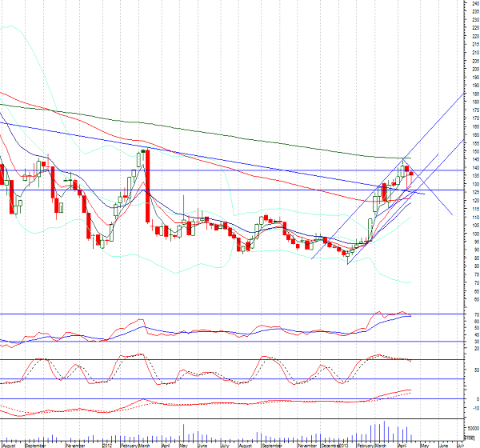Viewport: 480px width, 448px height.
Task: Click the 50 label on the RSI axis
Action: tap(473, 328)
